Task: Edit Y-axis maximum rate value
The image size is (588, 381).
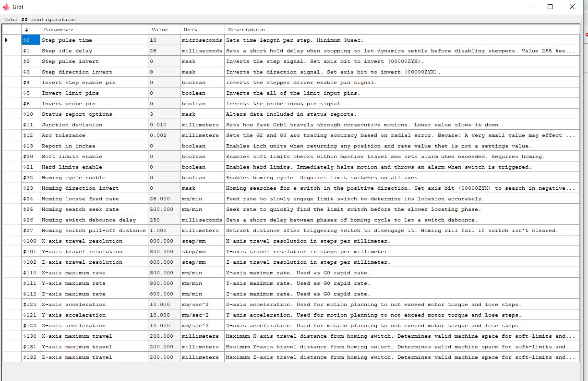Action: [x=164, y=283]
